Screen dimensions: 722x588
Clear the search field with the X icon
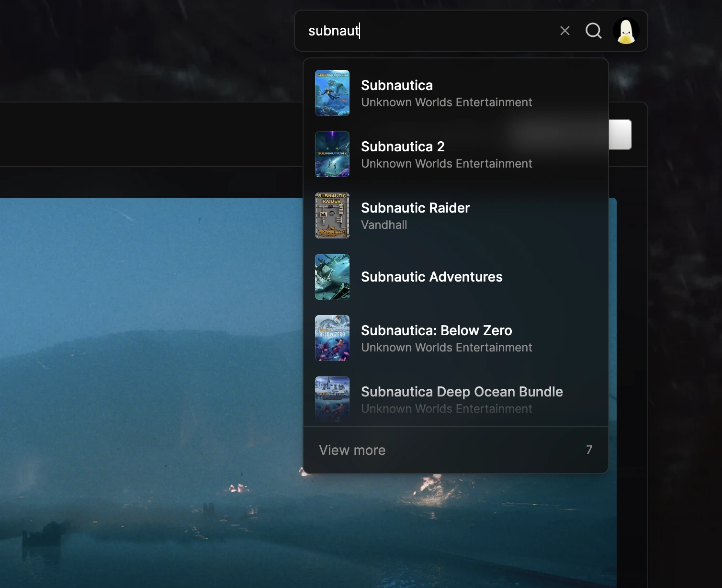(565, 31)
